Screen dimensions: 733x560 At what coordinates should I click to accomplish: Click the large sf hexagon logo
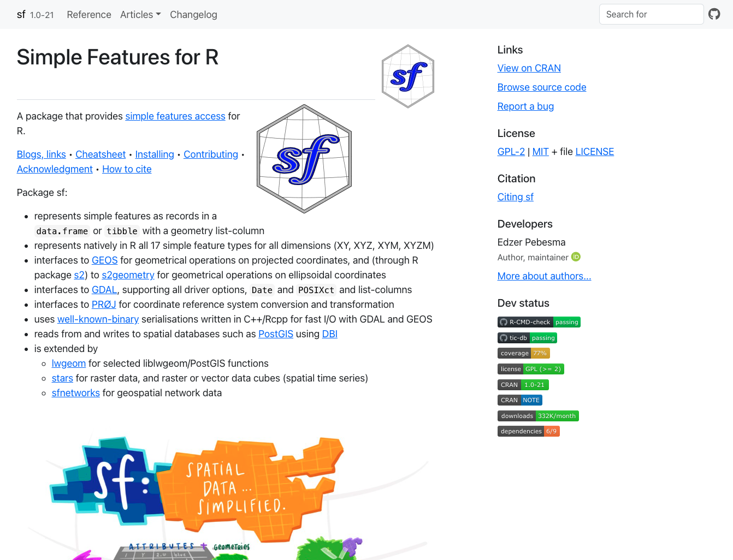coord(304,159)
